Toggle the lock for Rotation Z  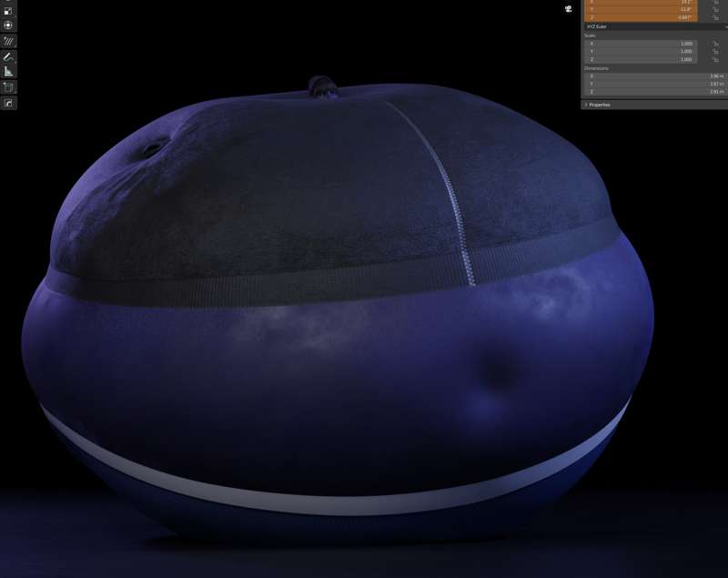(715, 17)
